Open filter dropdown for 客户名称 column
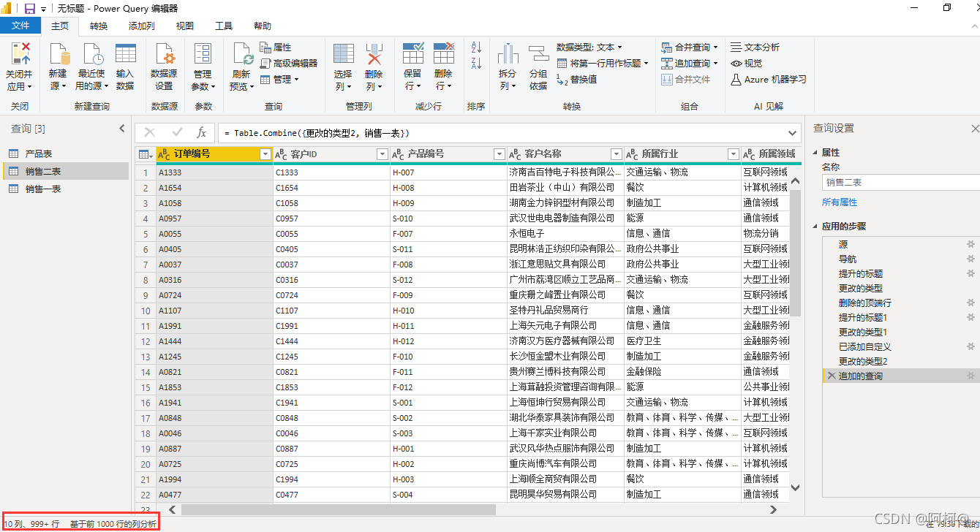Screen dimensions: 980x532 click(616, 154)
